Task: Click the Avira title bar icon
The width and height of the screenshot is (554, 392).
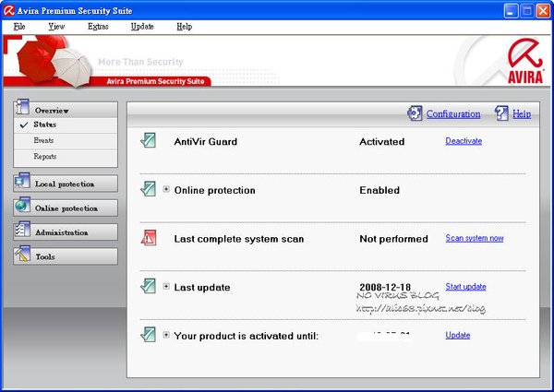Action: coord(9,10)
